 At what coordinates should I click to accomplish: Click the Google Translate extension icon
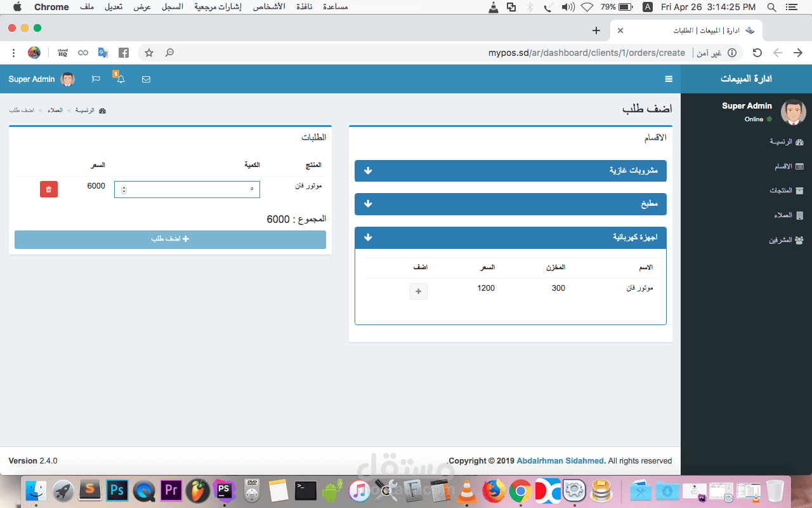(103, 53)
